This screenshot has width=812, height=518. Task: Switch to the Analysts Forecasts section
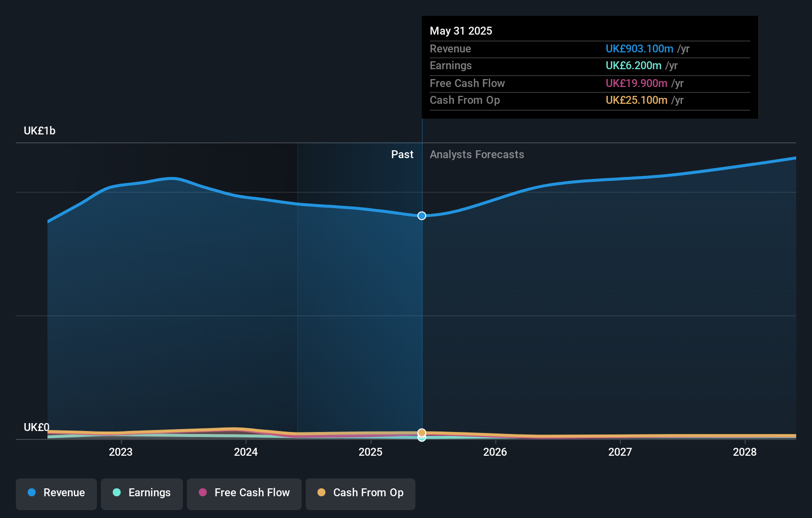[x=477, y=154]
